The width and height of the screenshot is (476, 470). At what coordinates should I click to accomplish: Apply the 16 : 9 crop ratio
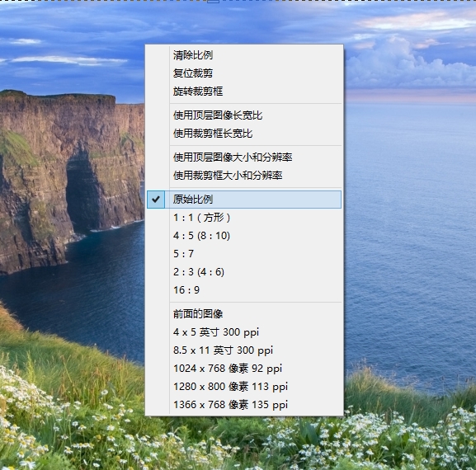(x=244, y=289)
